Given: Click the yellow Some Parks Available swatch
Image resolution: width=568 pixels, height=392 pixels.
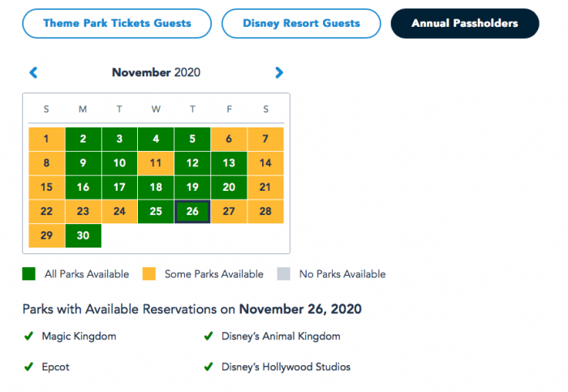Looking at the screenshot, I should 148,274.
